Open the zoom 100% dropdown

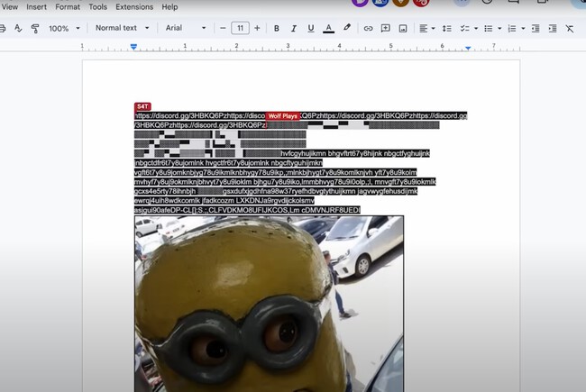click(x=64, y=28)
